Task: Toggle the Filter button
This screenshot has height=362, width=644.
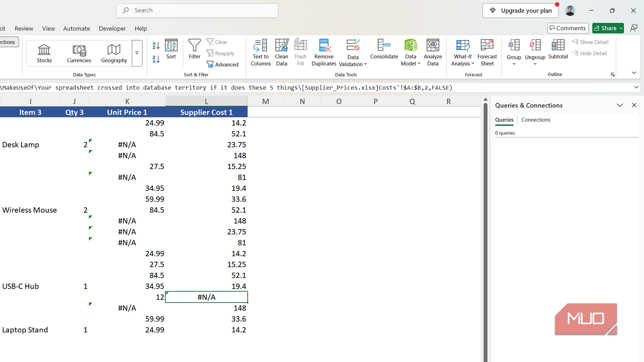Action: coord(194,49)
